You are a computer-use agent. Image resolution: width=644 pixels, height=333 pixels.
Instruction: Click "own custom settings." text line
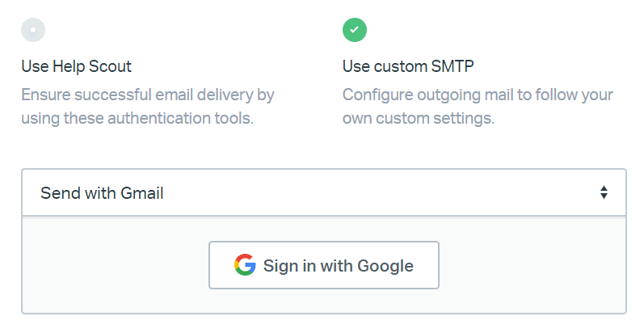point(418,119)
